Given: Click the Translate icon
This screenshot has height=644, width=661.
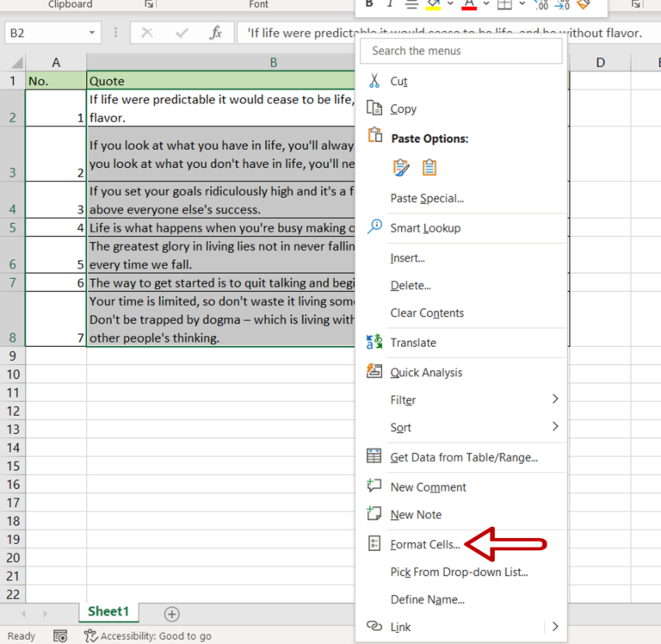Looking at the screenshot, I should pos(374,342).
